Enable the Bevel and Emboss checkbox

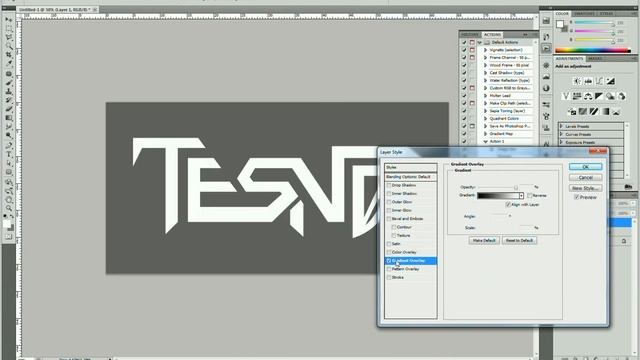tap(389, 219)
